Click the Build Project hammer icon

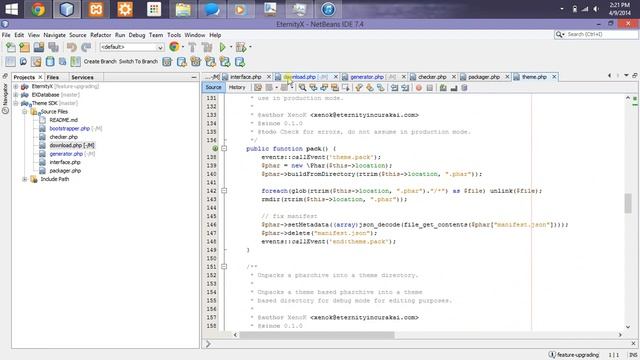[192, 47]
